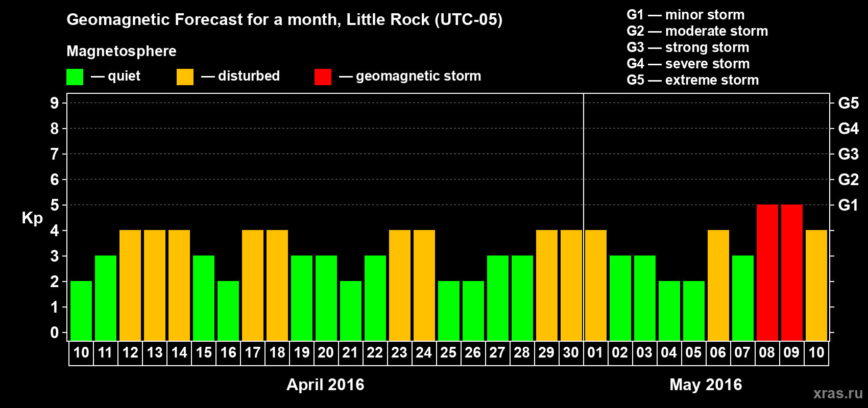Click the 'G4 — severe storm' legend line

click(688, 63)
